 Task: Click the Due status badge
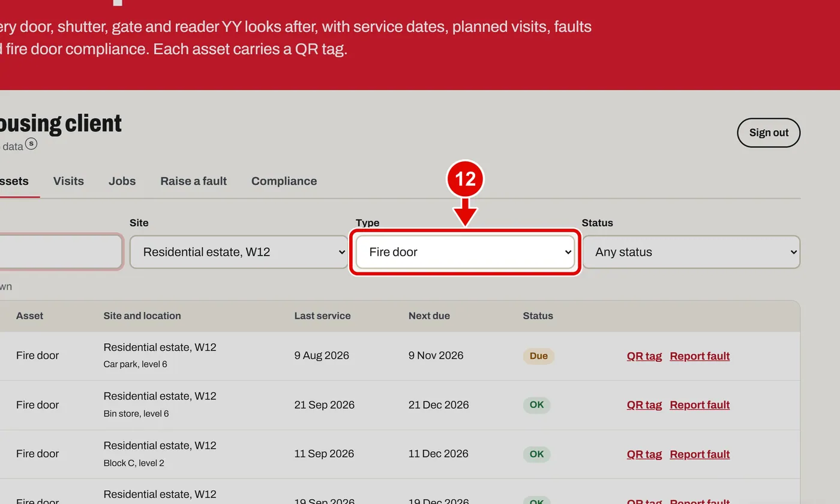pos(539,356)
